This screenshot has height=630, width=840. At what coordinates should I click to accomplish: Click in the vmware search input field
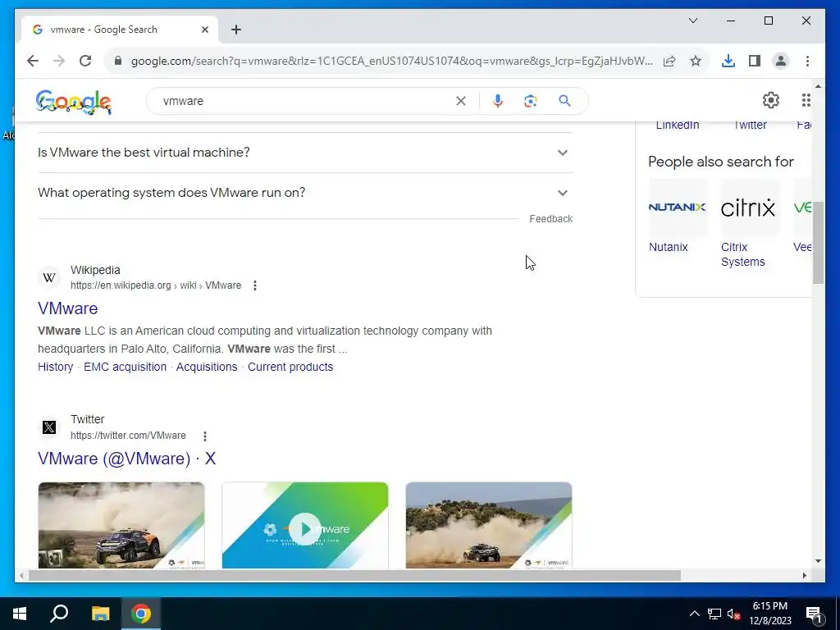click(305, 101)
